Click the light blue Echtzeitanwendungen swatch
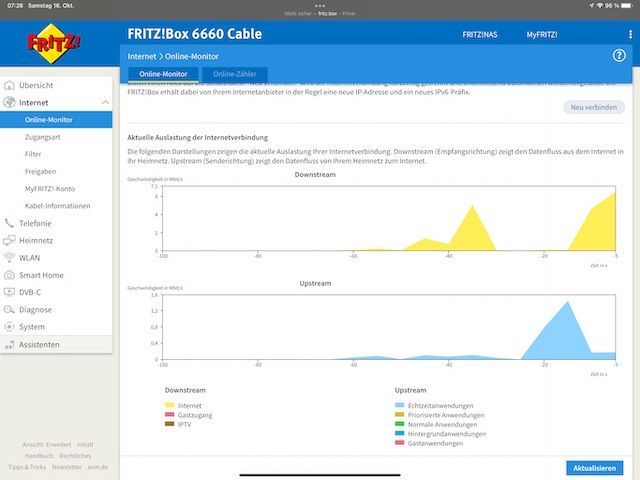 400,405
